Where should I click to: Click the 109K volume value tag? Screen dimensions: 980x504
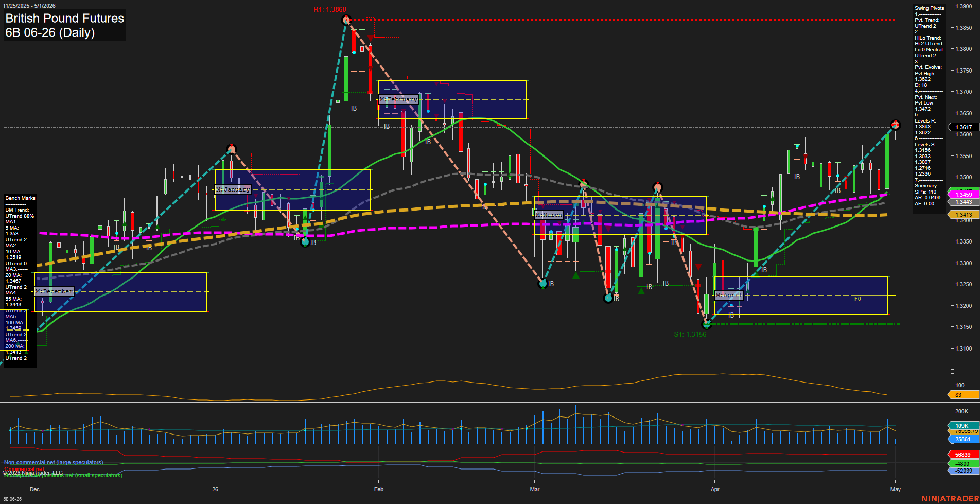(964, 426)
